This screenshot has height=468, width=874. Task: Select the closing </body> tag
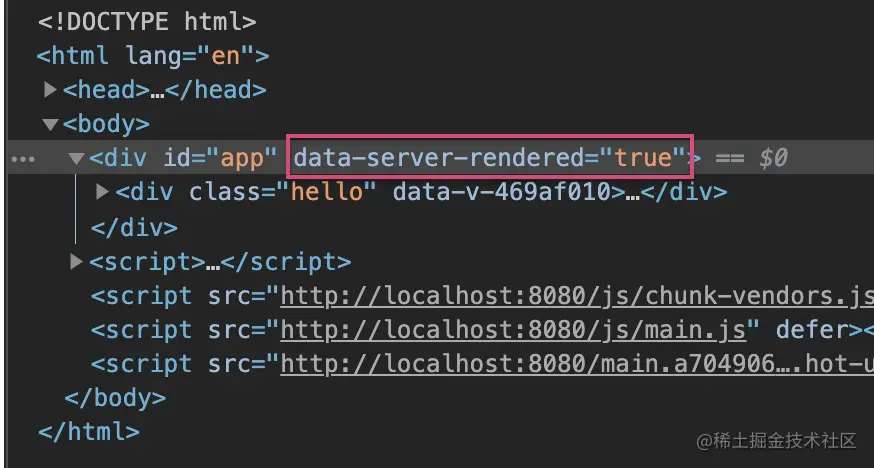coord(115,398)
